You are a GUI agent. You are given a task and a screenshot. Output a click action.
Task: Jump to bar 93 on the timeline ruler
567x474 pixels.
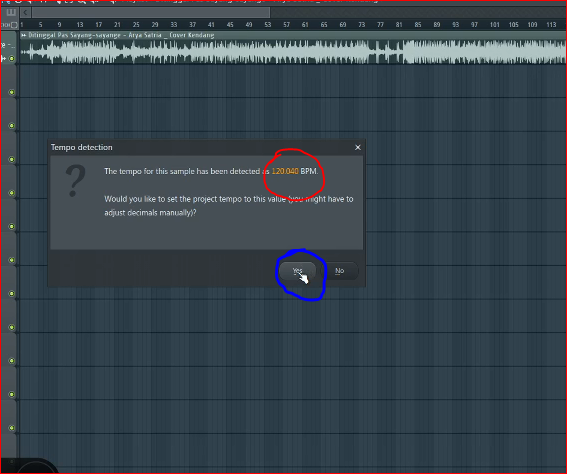456,25
